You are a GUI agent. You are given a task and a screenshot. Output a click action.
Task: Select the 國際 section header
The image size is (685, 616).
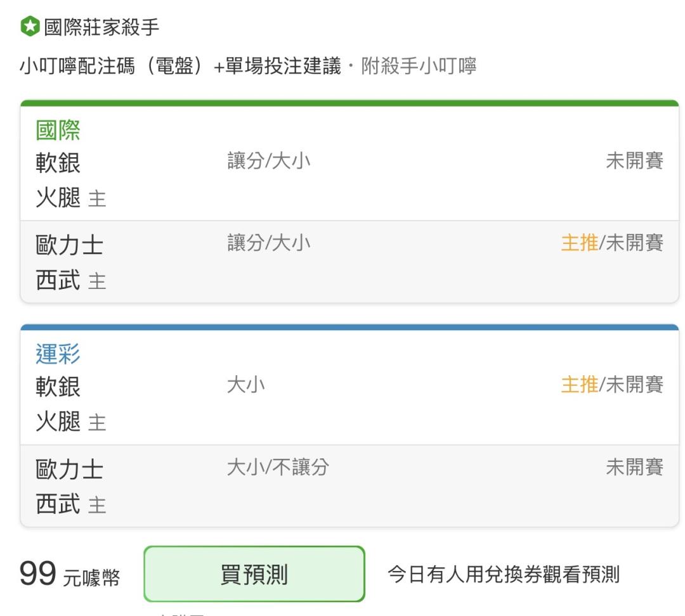(58, 130)
